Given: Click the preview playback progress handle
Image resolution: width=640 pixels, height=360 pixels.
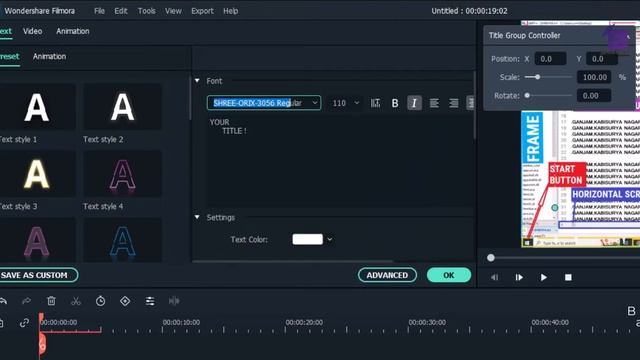Looking at the screenshot, I should (491, 258).
